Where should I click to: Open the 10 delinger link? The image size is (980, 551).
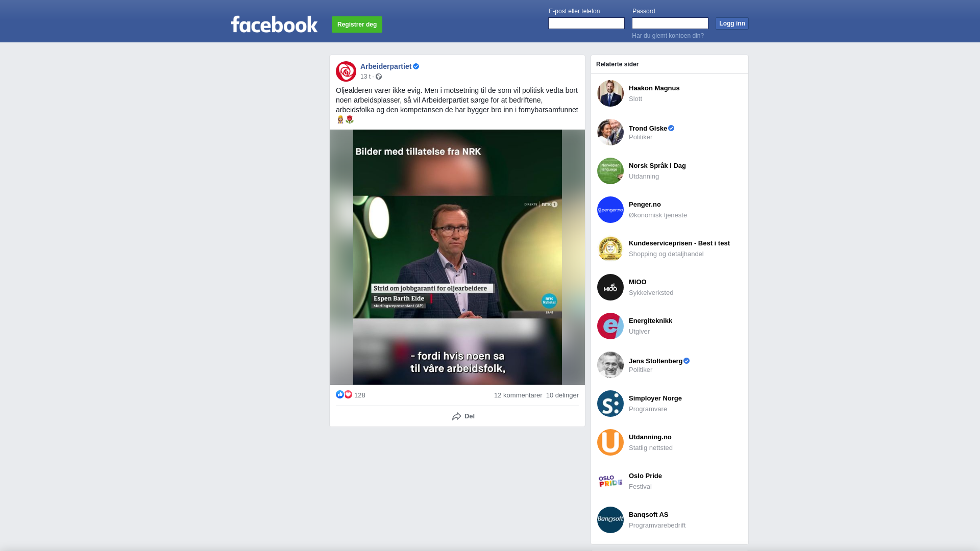click(x=562, y=395)
